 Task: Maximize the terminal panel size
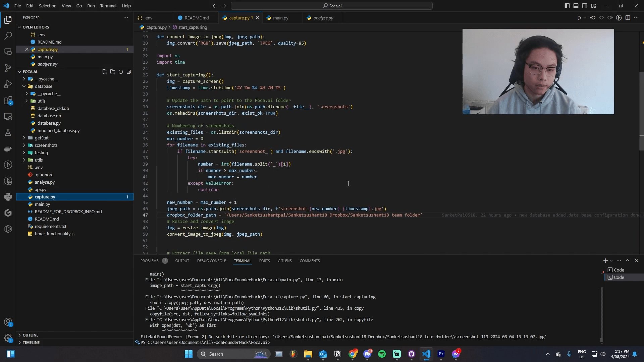pyautogui.click(x=628, y=260)
